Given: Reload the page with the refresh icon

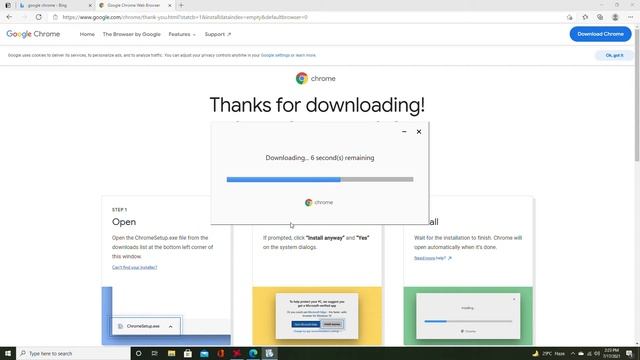Looking at the screenshot, I should 38,17.
